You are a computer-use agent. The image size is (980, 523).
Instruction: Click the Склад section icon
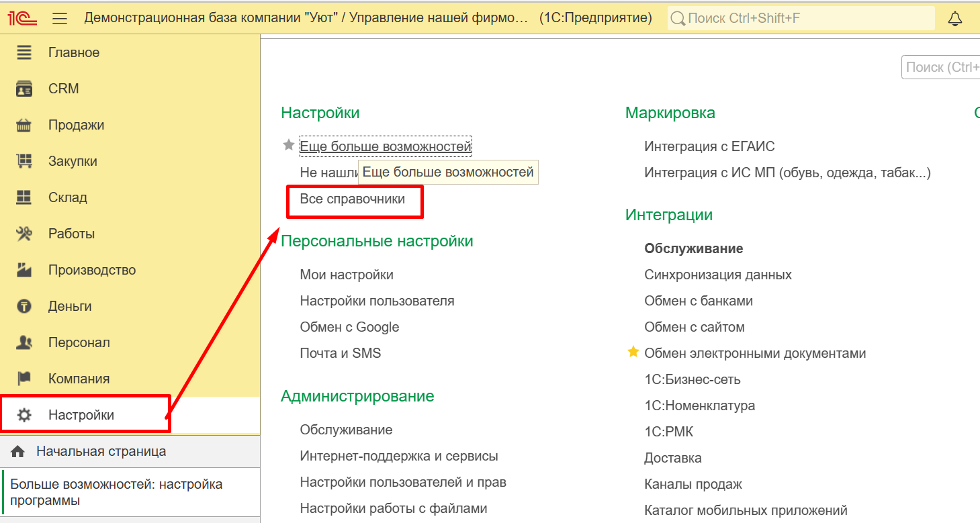pos(24,197)
